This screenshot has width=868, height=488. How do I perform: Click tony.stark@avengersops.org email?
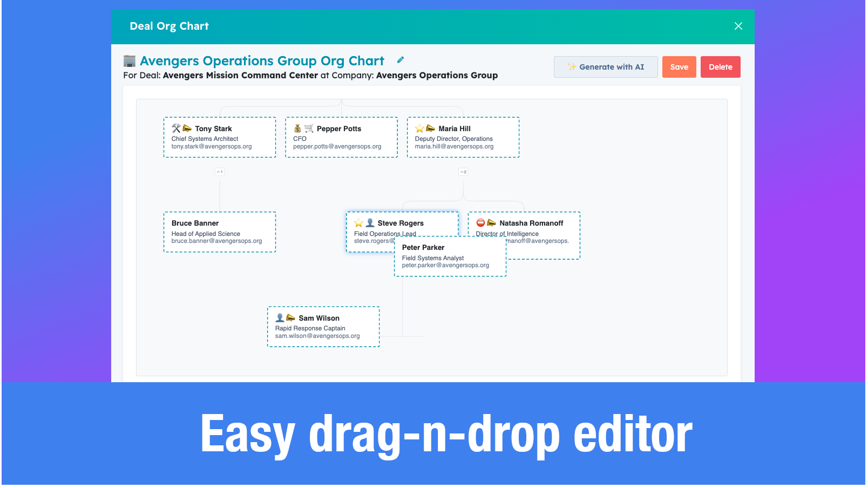tap(212, 146)
